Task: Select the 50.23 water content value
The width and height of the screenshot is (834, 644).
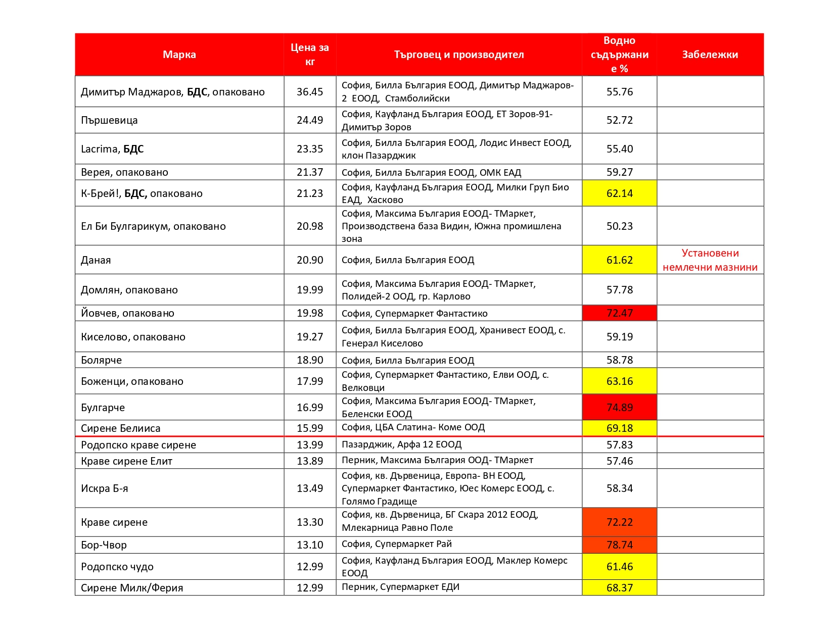Action: tap(619, 226)
